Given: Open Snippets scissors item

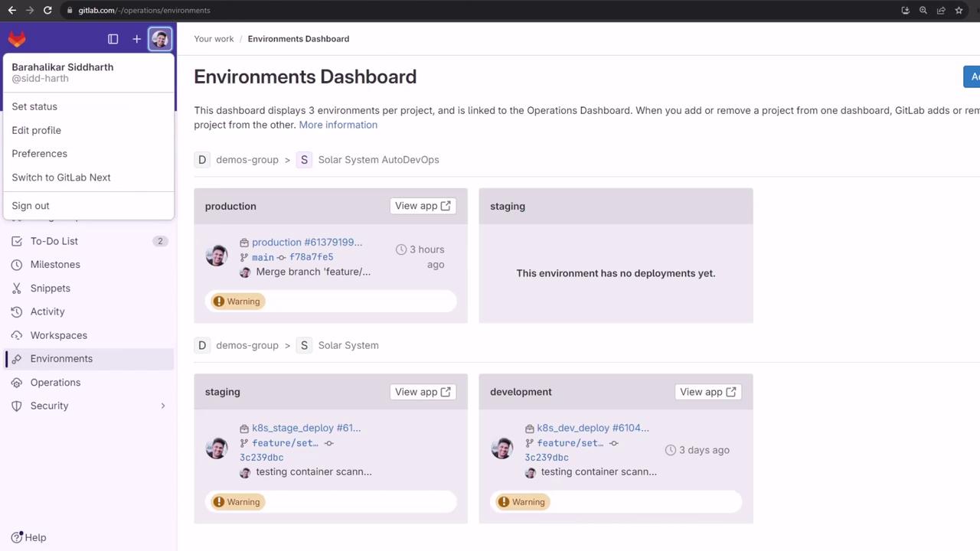Looking at the screenshot, I should 50,289.
